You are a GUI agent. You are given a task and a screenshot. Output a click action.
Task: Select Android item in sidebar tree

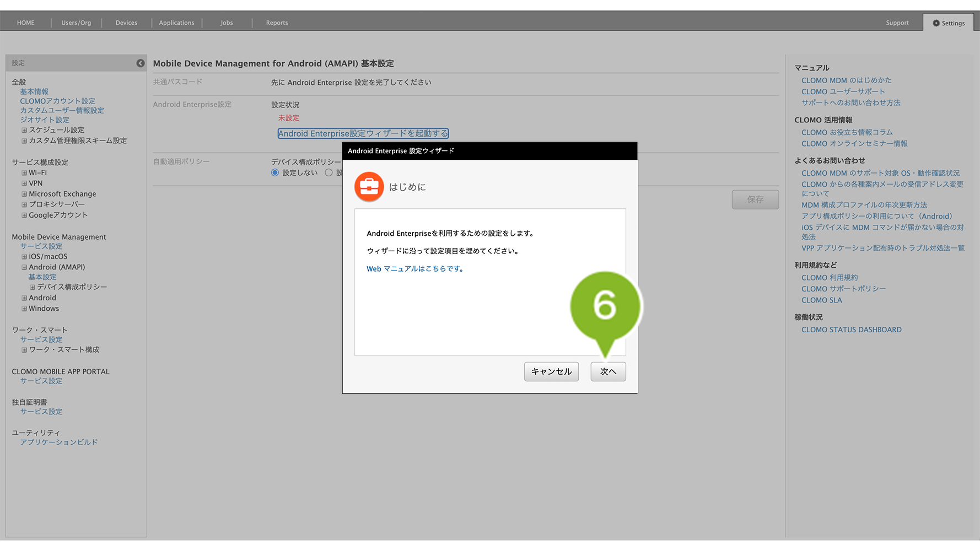click(42, 298)
